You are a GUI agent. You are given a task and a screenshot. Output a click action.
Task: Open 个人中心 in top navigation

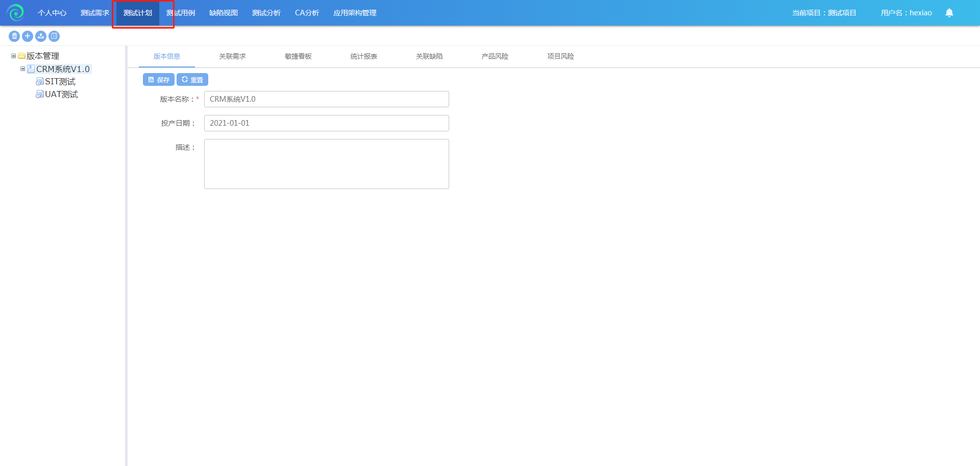click(x=52, y=13)
